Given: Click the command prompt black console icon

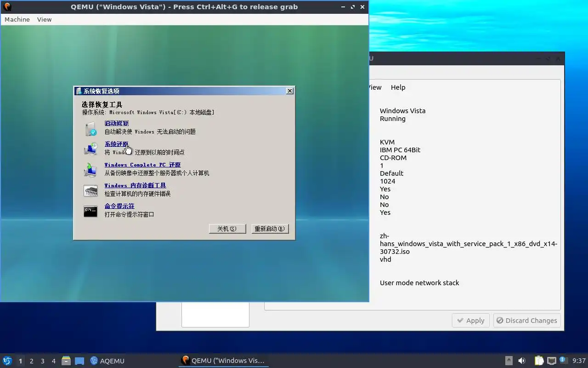Looking at the screenshot, I should [x=90, y=211].
